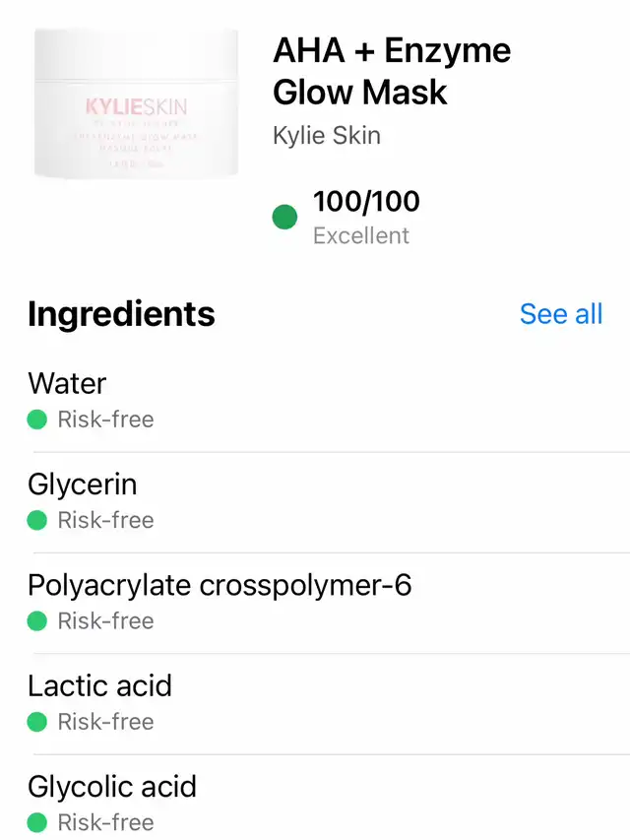The width and height of the screenshot is (630, 840).
Task: Open the AHA + Enzyme Glow Mask title
Action: [392, 71]
